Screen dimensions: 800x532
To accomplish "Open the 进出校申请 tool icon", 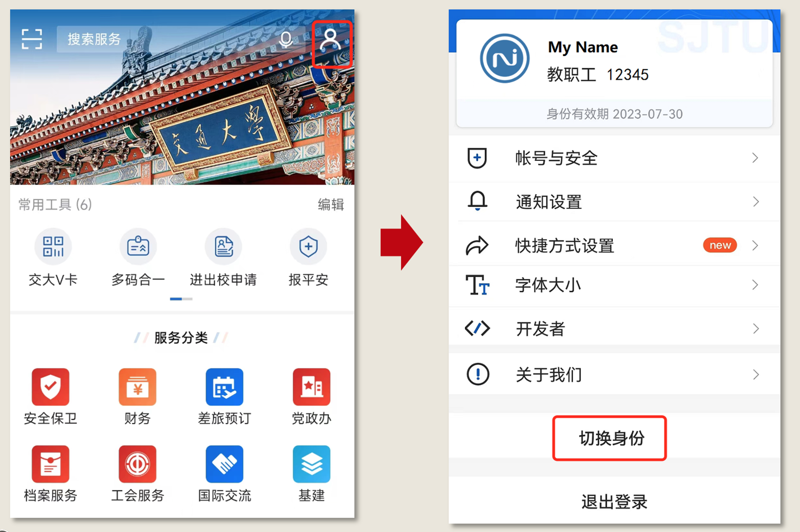I will point(223,246).
